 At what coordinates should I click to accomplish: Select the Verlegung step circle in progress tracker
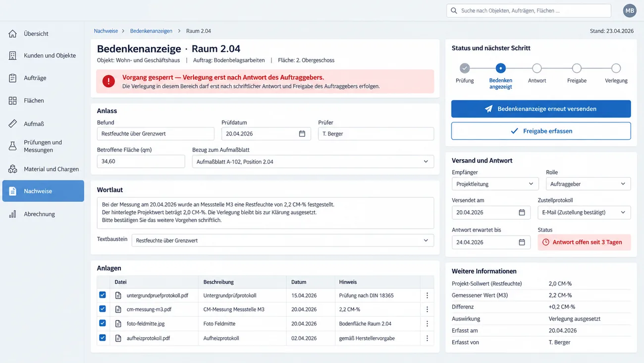tap(616, 68)
